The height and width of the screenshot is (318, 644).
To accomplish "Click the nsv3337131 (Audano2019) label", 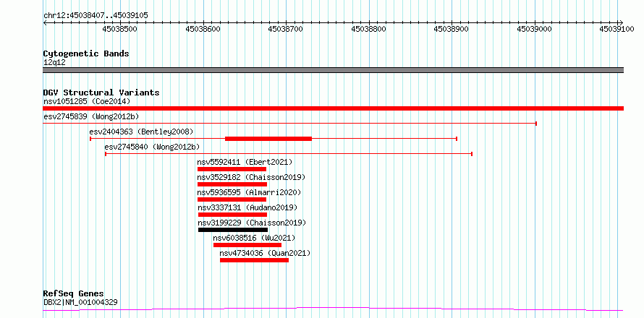I will point(247,207).
